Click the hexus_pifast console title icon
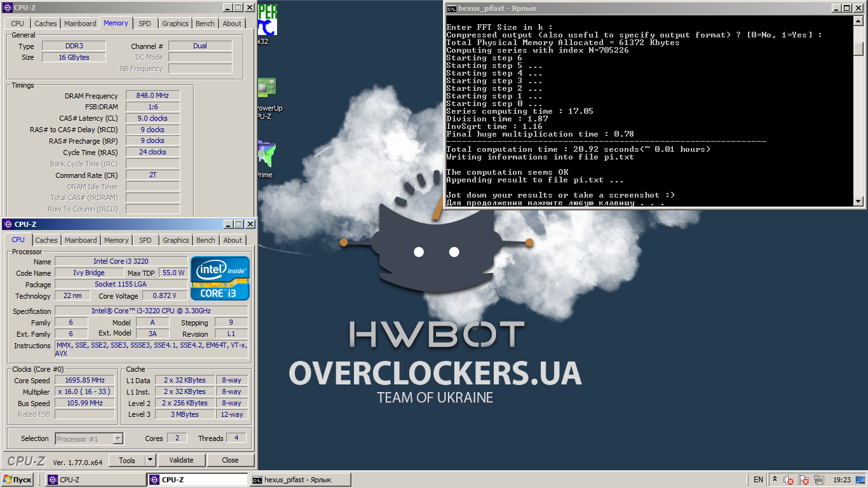 tap(451, 8)
